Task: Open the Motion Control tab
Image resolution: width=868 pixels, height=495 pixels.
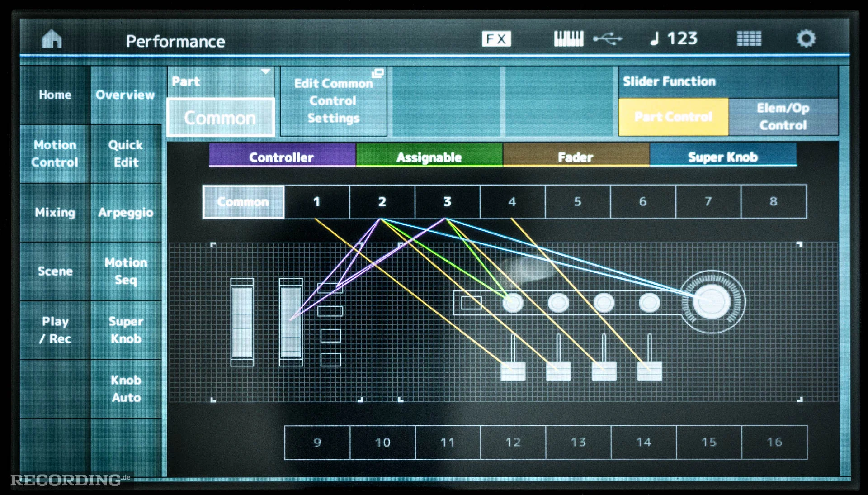Action: pyautogui.click(x=55, y=154)
